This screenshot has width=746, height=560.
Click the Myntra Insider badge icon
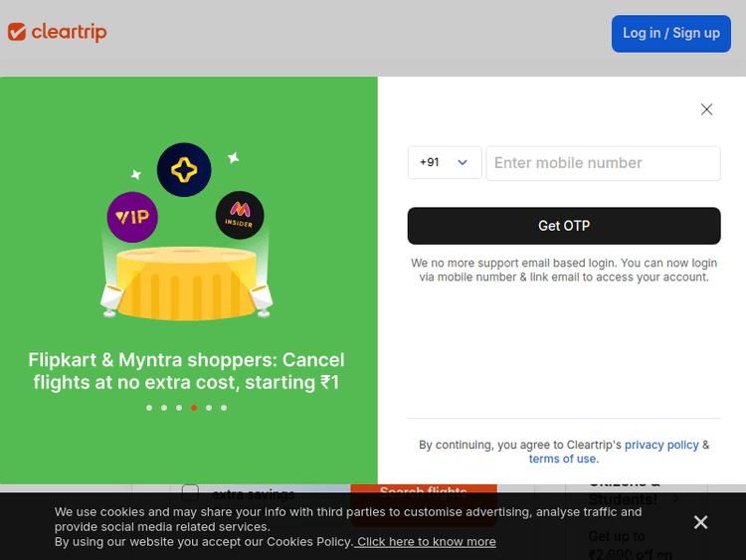240,215
